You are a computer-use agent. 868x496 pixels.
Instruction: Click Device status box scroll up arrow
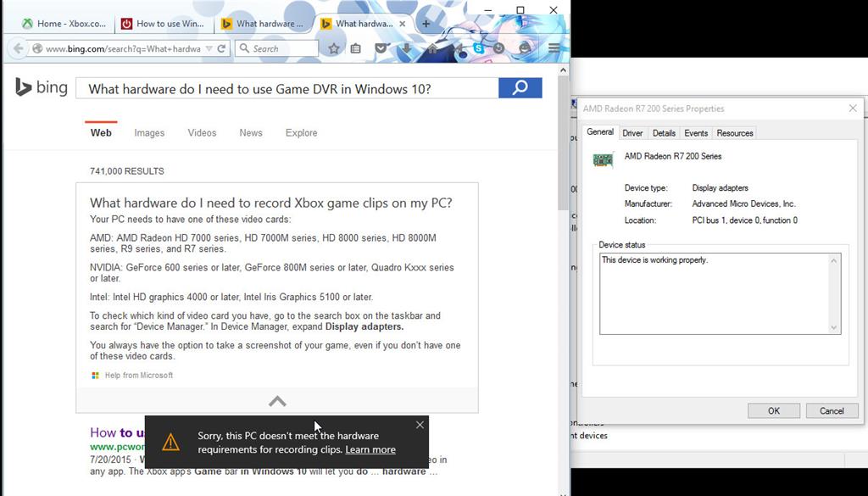tap(834, 260)
